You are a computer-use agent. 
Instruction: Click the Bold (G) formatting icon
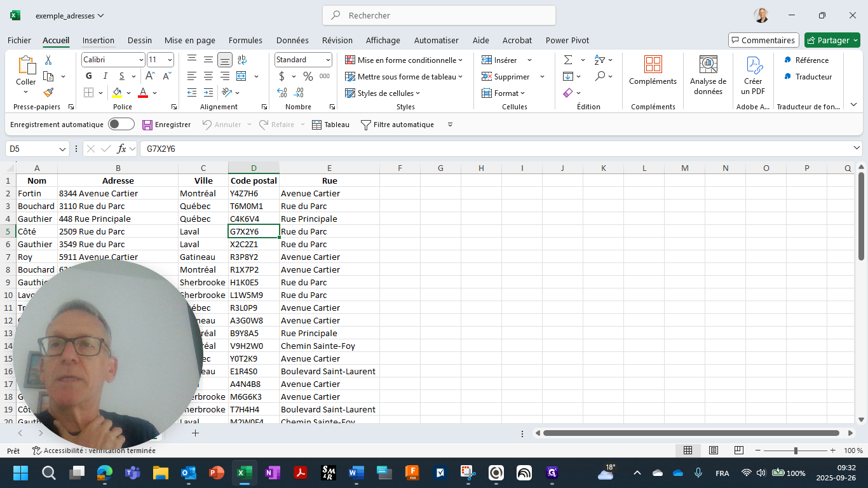coord(89,76)
